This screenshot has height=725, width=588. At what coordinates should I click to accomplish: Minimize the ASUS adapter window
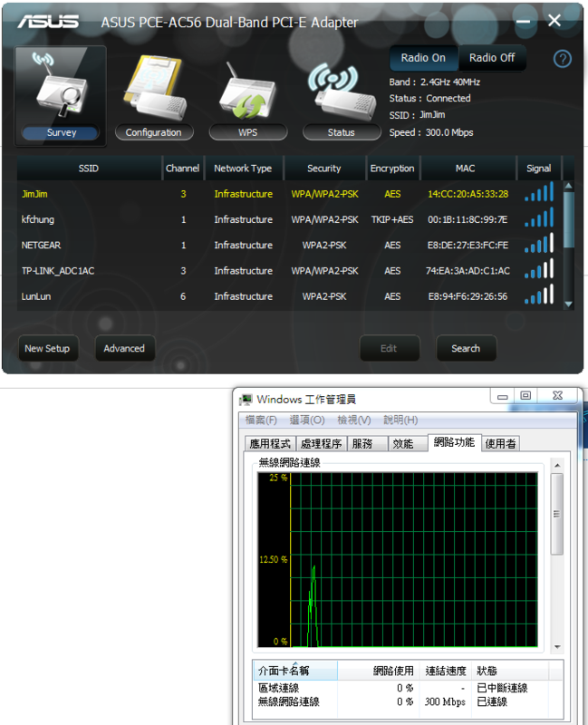(x=524, y=21)
